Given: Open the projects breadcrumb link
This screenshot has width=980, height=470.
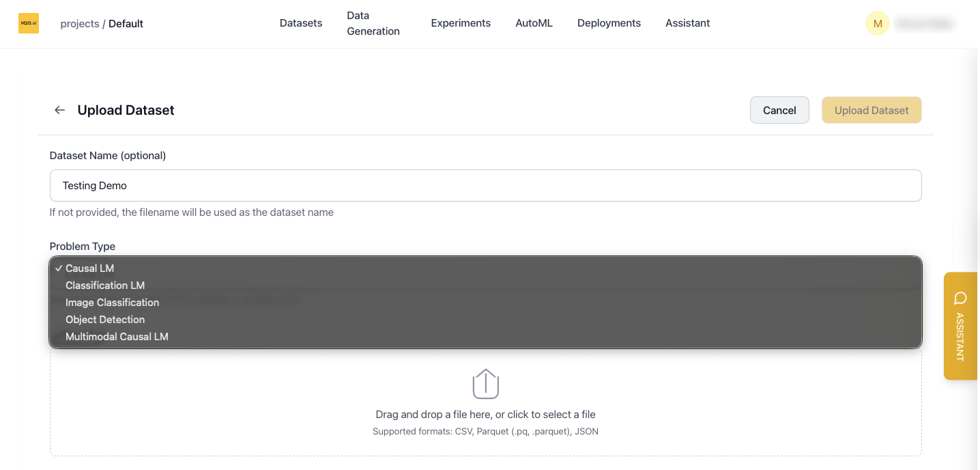Looking at the screenshot, I should click(80, 24).
